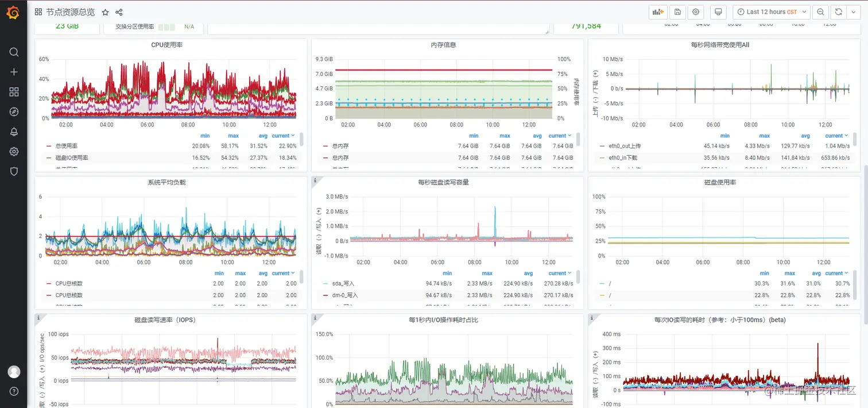The height and width of the screenshot is (408, 868).
Task: Sort 每秒磁盘读写容量 legend by current
Action: click(x=560, y=274)
